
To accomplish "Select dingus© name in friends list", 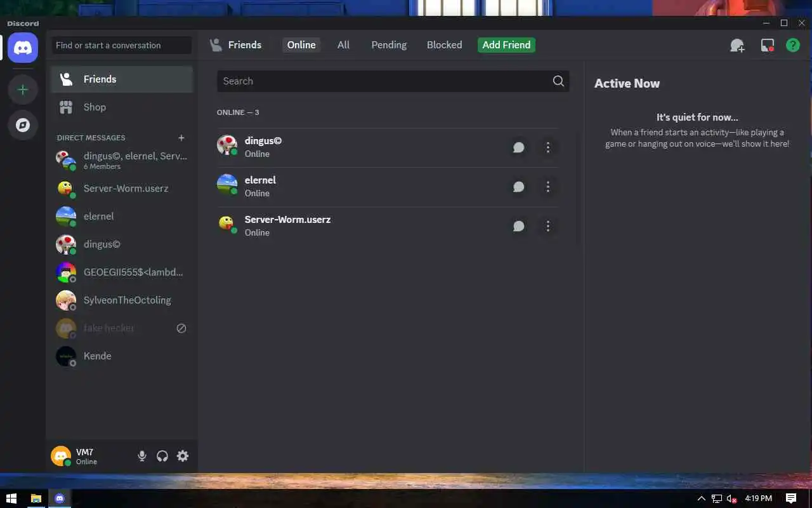I will point(263,141).
